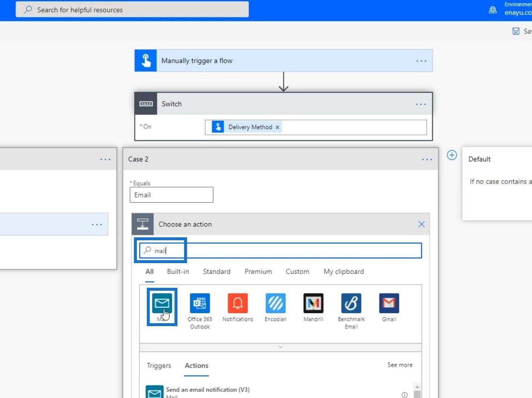Click the Default case title
The image size is (532, 398).
[480, 159]
